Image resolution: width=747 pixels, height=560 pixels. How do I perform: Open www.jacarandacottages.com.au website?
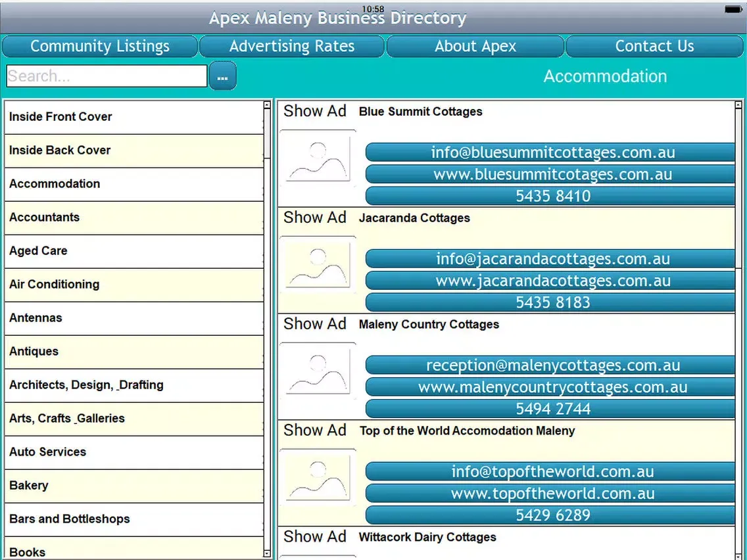(550, 281)
